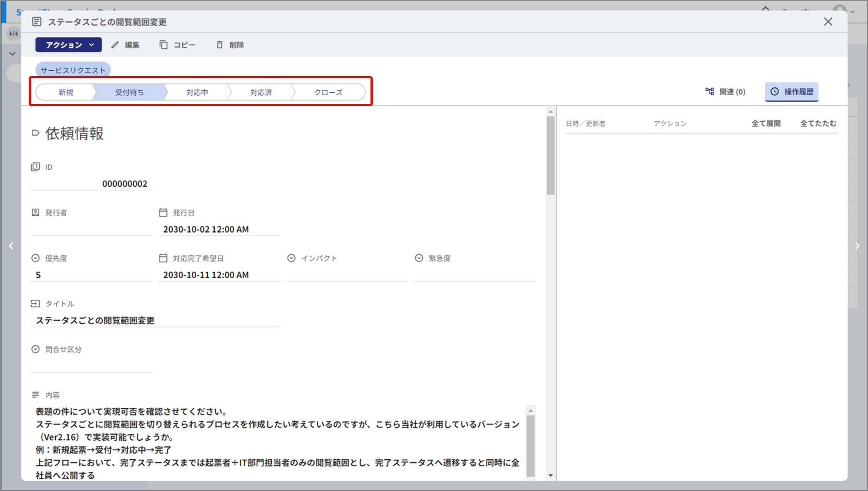Expand the 優先度 dropdown field

point(91,275)
